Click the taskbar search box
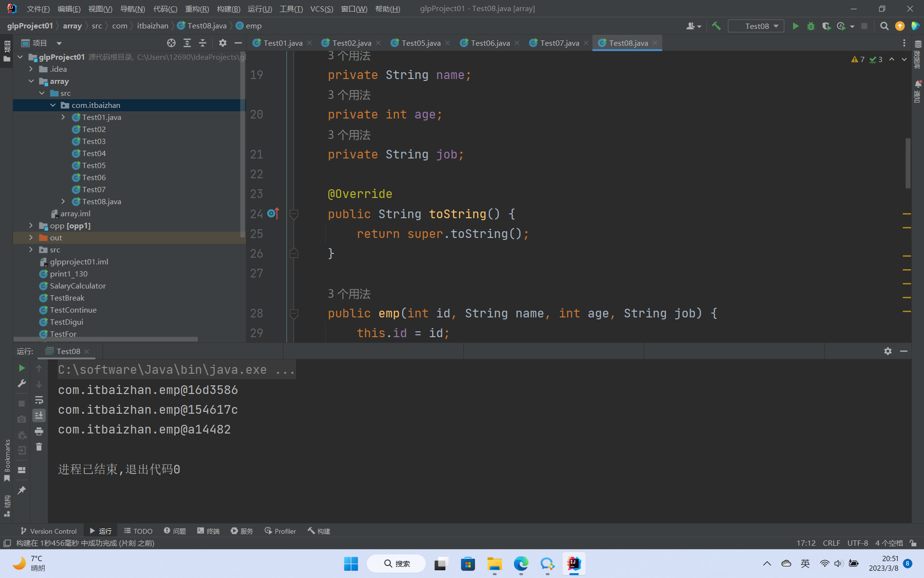The width and height of the screenshot is (924, 578). pyautogui.click(x=396, y=564)
